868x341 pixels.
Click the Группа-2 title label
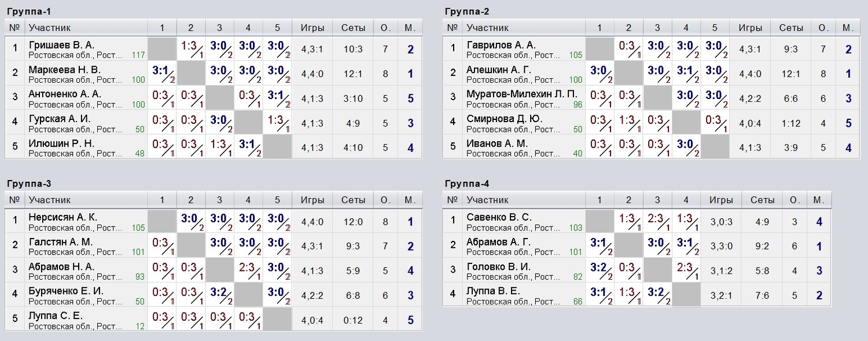coord(467,11)
